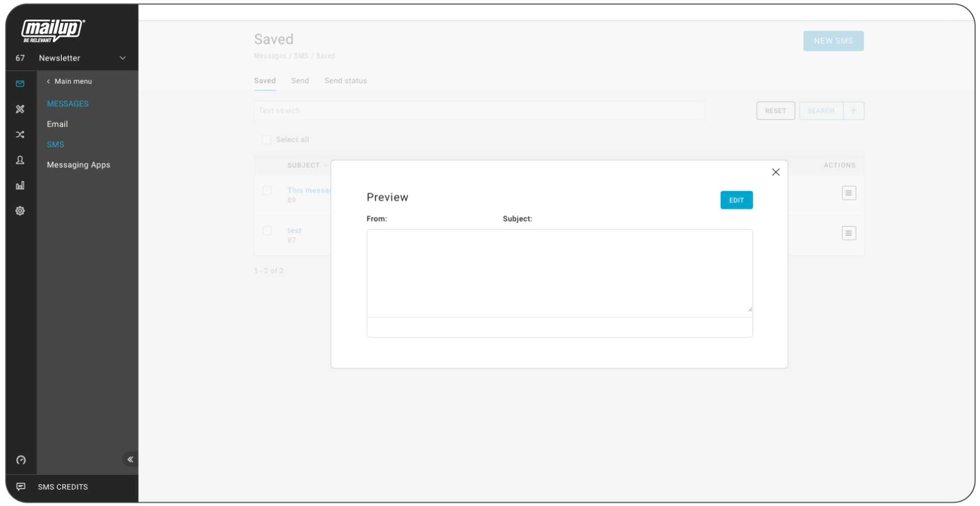Open actions menu for message 89

[x=849, y=193]
